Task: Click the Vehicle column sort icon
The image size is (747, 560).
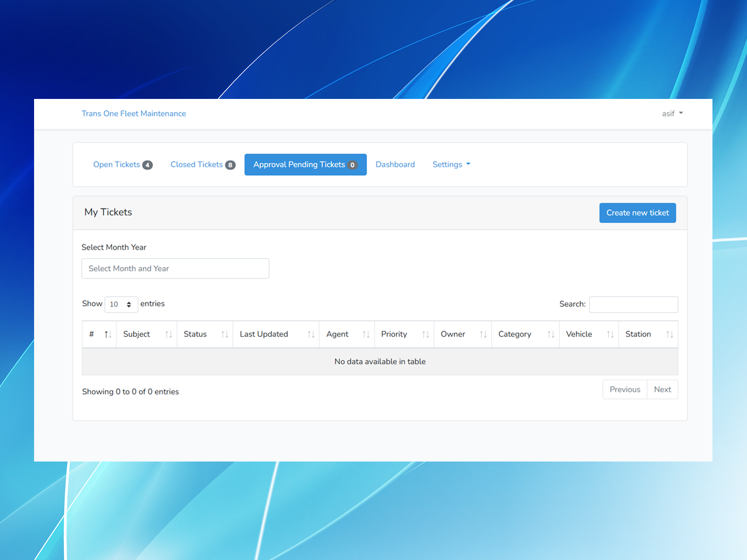Action: [x=610, y=334]
